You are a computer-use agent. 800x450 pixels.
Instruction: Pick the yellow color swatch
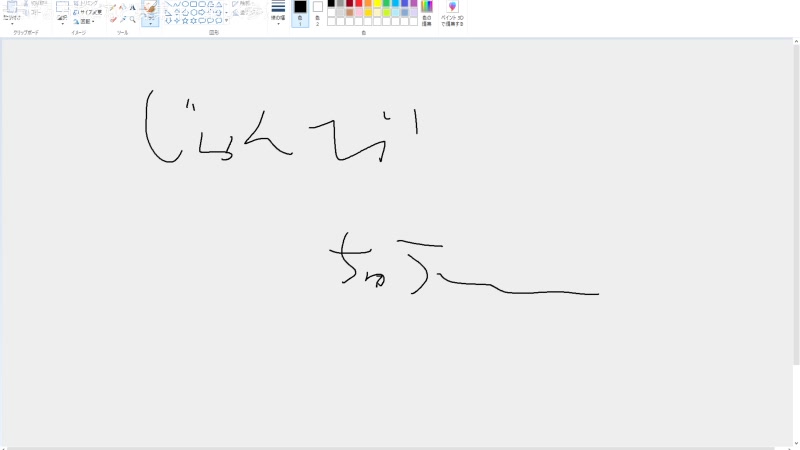[x=377, y=4]
